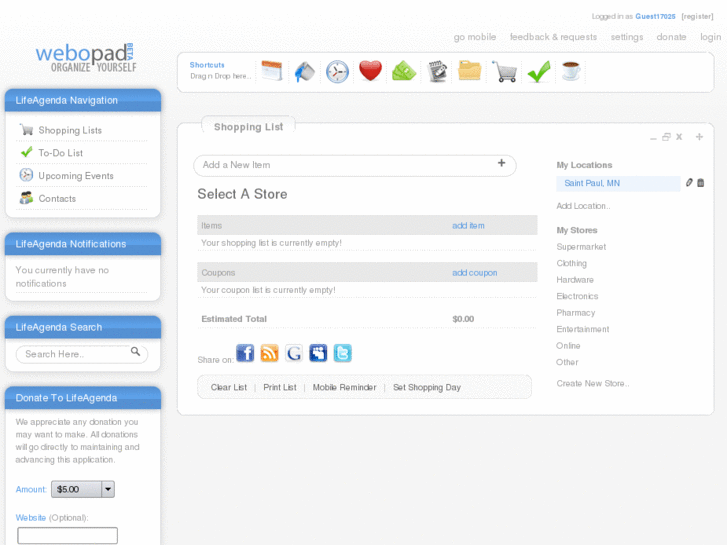This screenshot has width=727, height=545.
Task: Click the Clear List button
Action: pos(229,387)
